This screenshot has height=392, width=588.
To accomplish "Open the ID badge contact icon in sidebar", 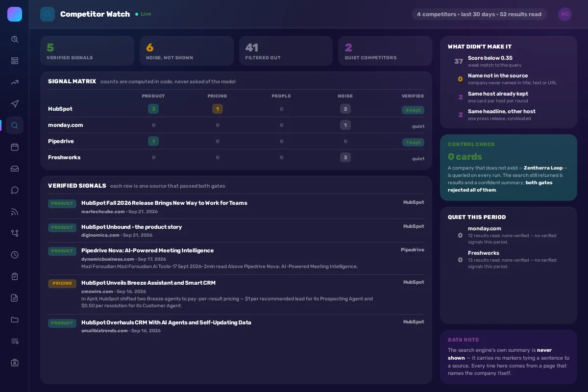I will pyautogui.click(x=15, y=363).
